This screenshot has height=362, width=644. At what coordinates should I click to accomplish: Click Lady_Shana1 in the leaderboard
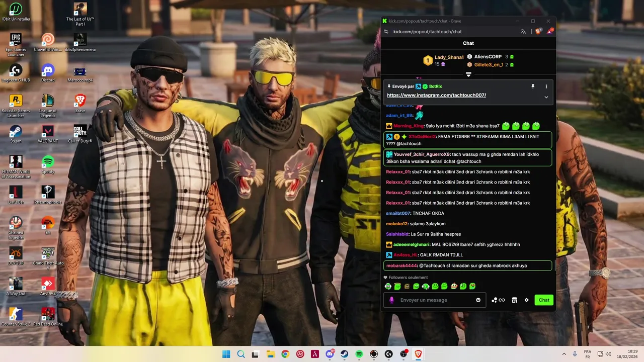coord(449,57)
